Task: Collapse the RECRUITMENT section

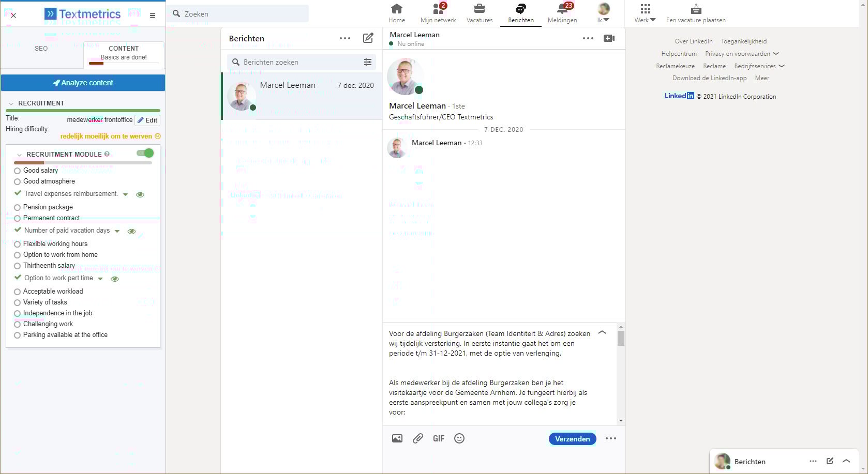Action: [11, 104]
